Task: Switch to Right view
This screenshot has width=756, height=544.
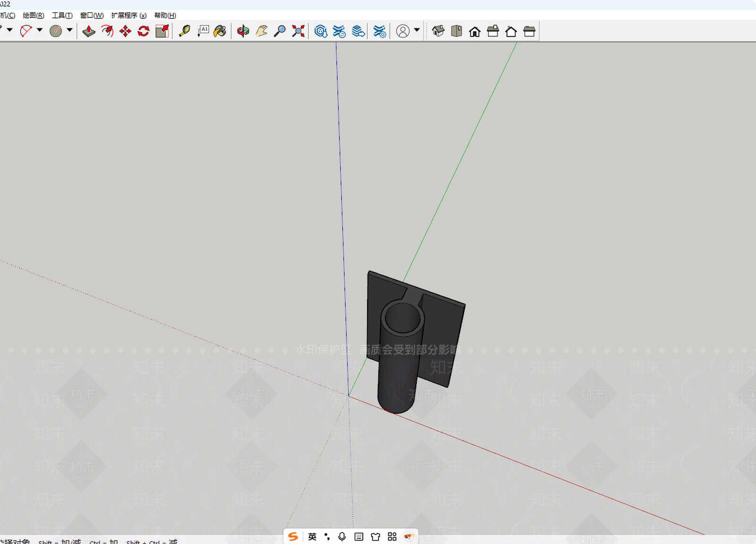Action: pyautogui.click(x=493, y=31)
